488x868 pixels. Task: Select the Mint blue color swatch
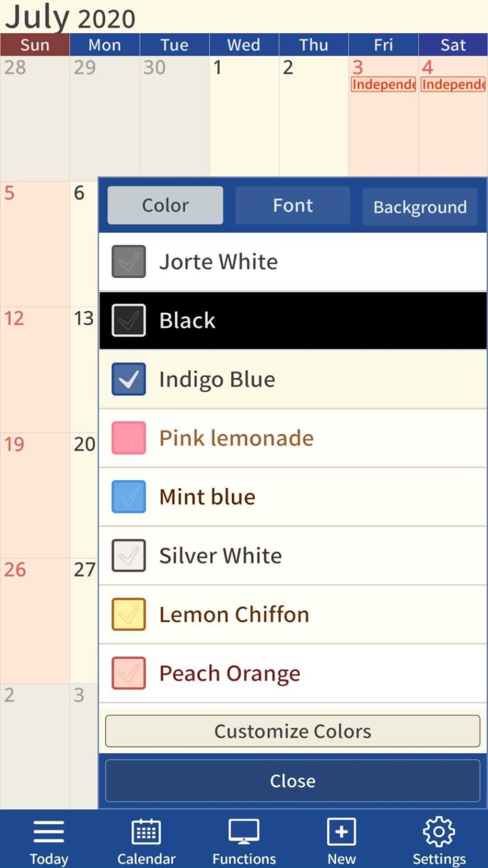click(x=129, y=497)
